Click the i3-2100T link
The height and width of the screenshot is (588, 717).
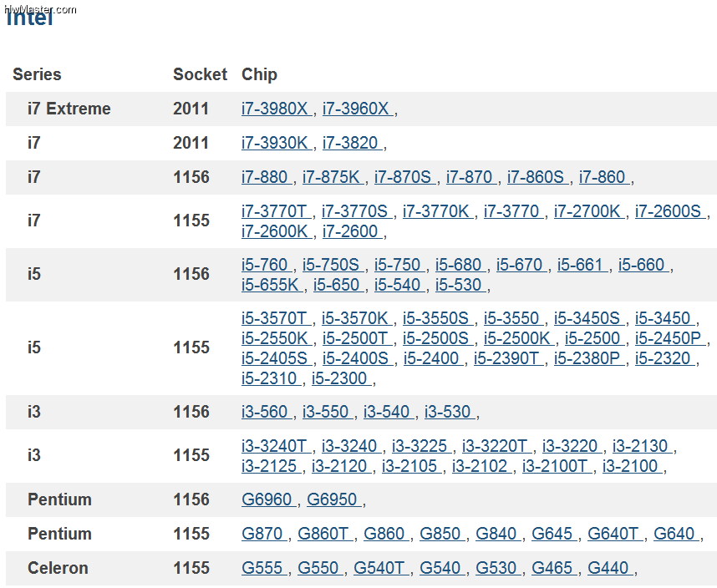pyautogui.click(x=557, y=466)
